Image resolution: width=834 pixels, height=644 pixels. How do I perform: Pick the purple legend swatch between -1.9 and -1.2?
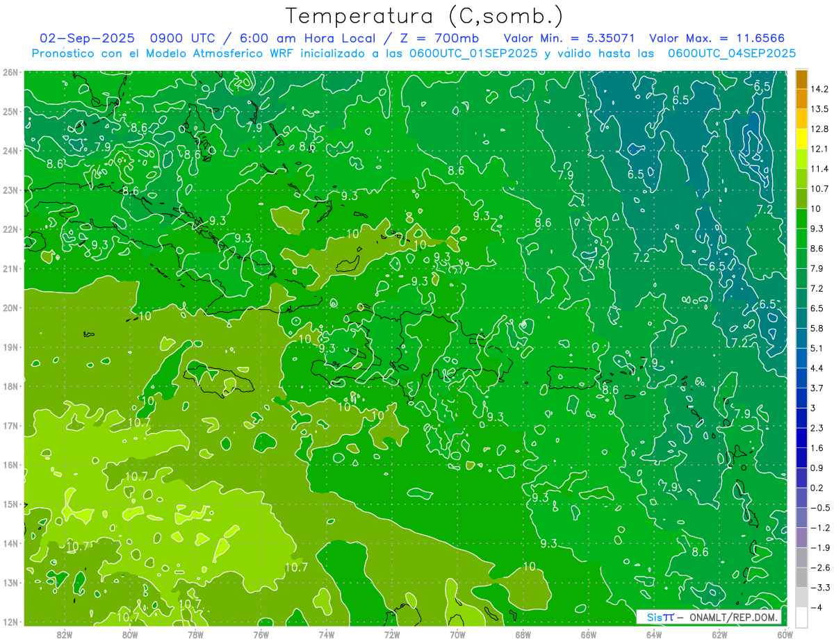(801, 538)
